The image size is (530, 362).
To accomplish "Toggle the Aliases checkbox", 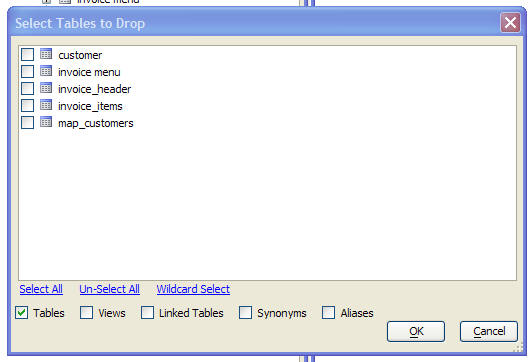I will click(329, 313).
